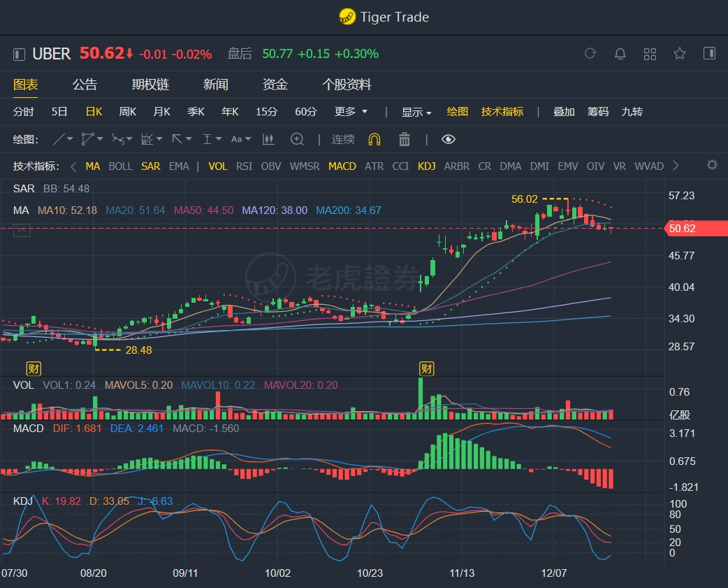Switch to the 图表 chart tab

pos(26,85)
